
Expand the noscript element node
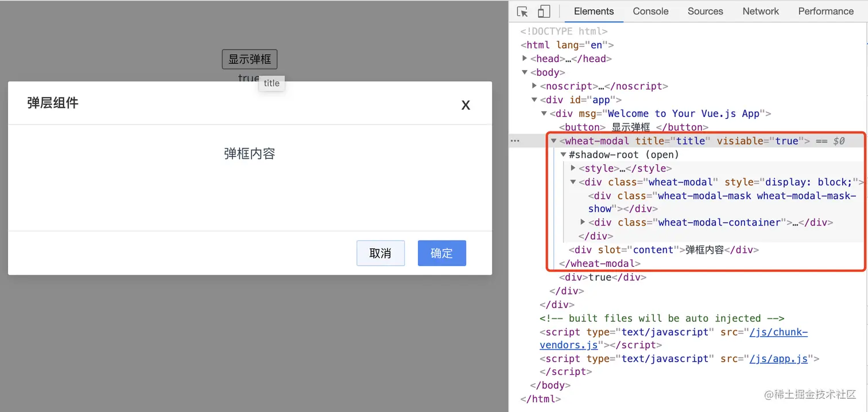pos(534,86)
